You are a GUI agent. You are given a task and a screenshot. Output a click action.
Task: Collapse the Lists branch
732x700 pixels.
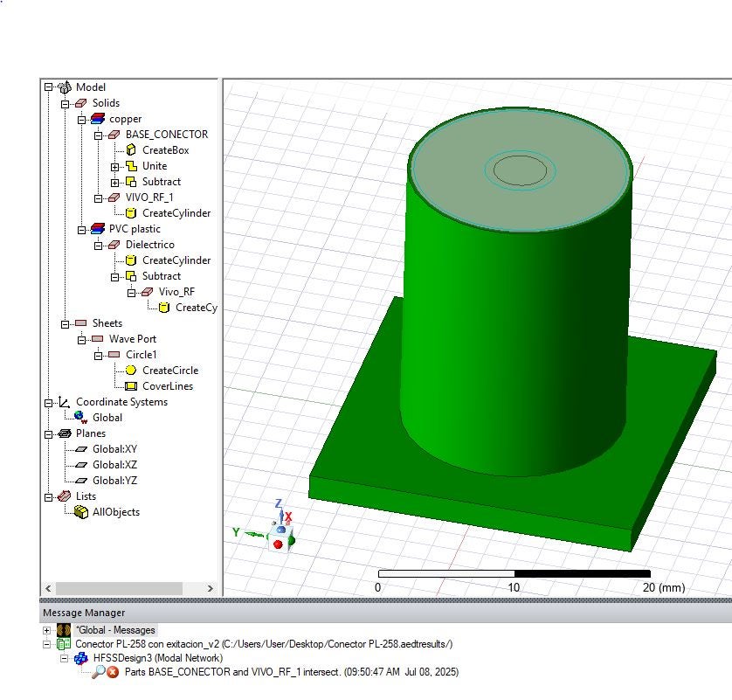tap(49, 497)
